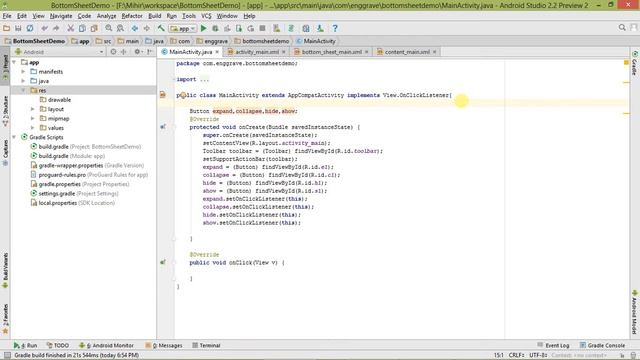The image size is (640, 360).
Task: Click the Synchronize toolbar icon
Action: (30, 28)
